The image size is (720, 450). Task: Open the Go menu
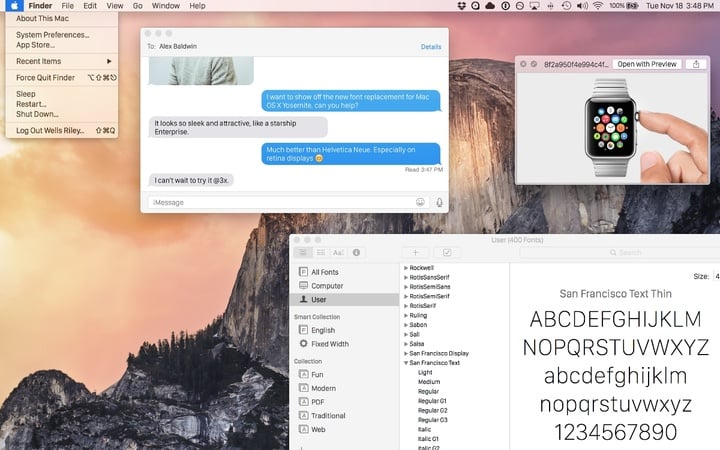click(138, 6)
